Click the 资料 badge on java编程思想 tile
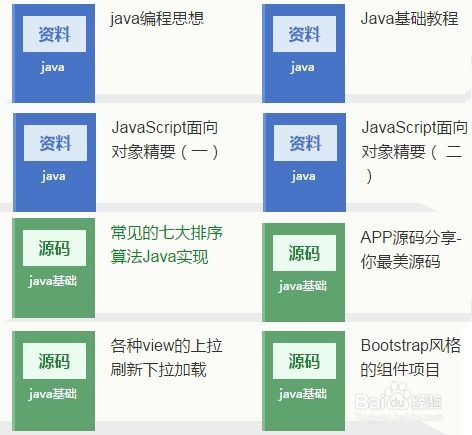472x435 pixels. [54, 34]
